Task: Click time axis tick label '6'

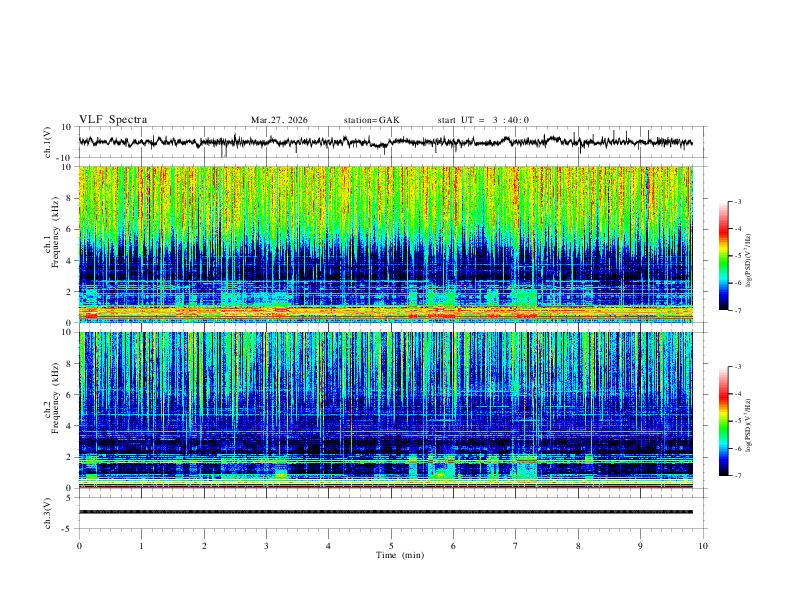Action: pyautogui.click(x=453, y=546)
